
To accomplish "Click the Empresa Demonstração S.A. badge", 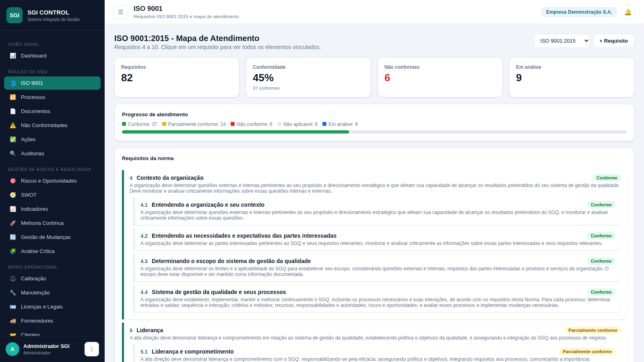I will 579,12.
